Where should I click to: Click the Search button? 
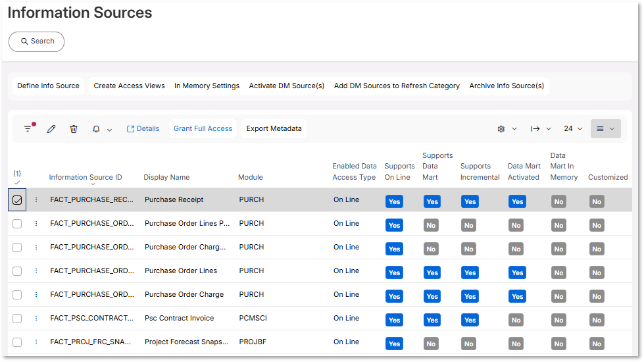(x=37, y=41)
